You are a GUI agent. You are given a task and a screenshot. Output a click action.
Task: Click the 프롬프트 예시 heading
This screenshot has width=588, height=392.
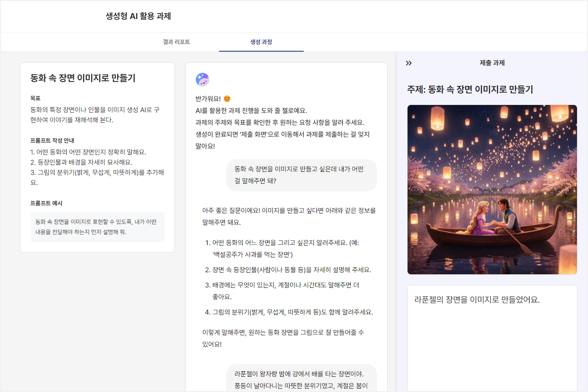(x=47, y=203)
